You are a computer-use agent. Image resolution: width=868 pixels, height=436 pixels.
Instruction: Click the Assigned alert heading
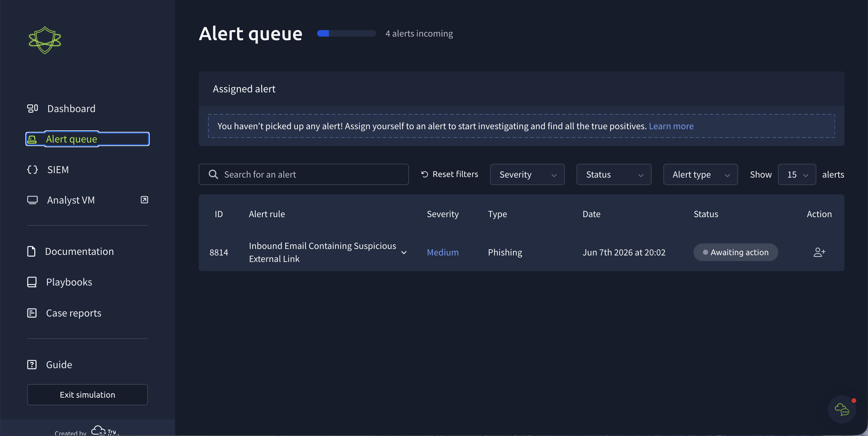click(244, 88)
